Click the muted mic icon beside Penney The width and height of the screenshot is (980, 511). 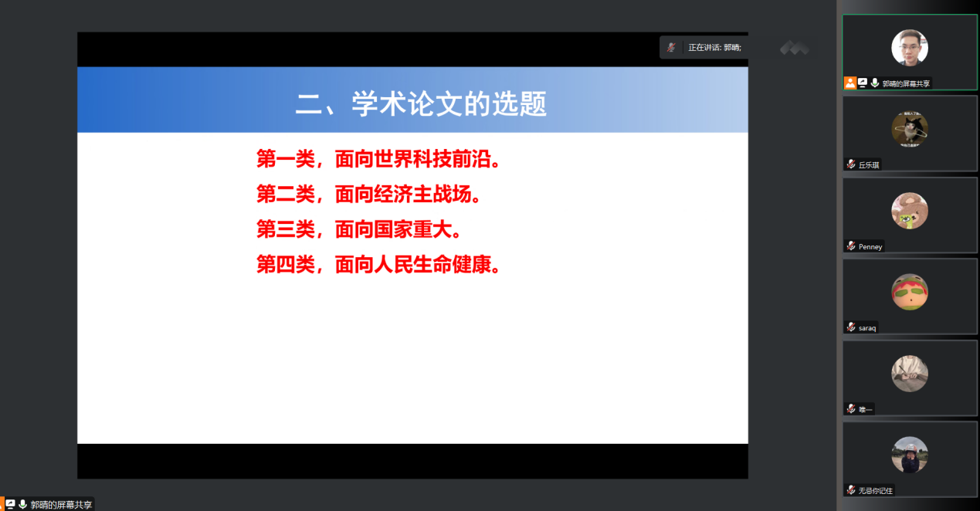[x=850, y=246]
